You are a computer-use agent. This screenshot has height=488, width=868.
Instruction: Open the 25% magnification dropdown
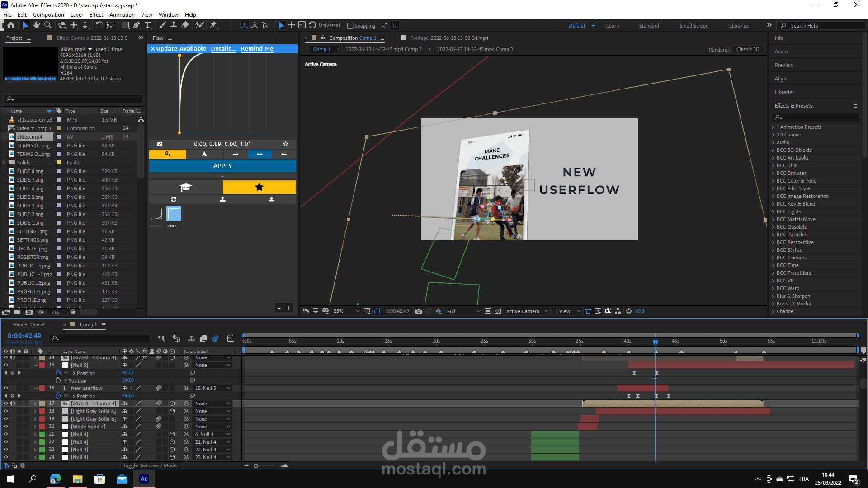coord(346,311)
